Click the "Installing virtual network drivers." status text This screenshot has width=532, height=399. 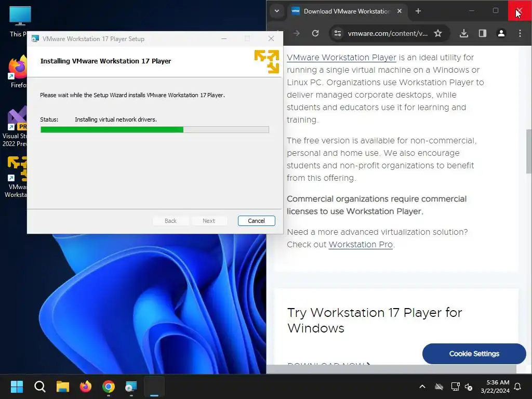click(x=116, y=119)
